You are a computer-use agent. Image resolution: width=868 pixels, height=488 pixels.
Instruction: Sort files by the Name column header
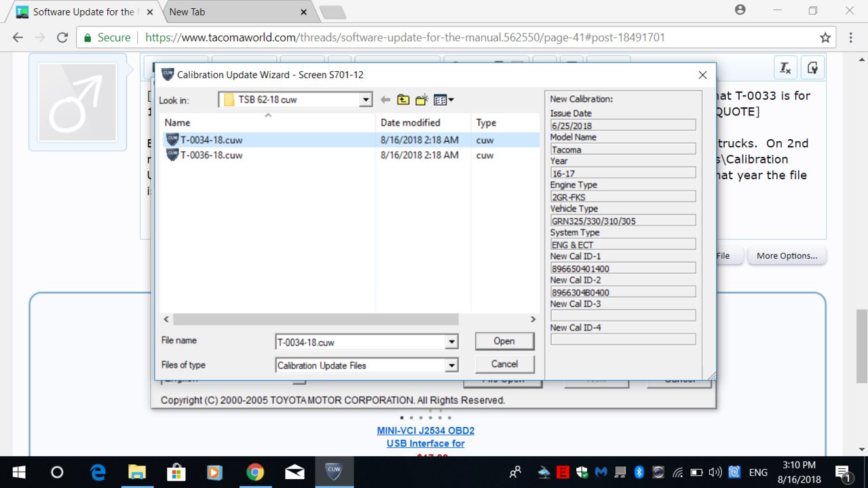click(267, 123)
